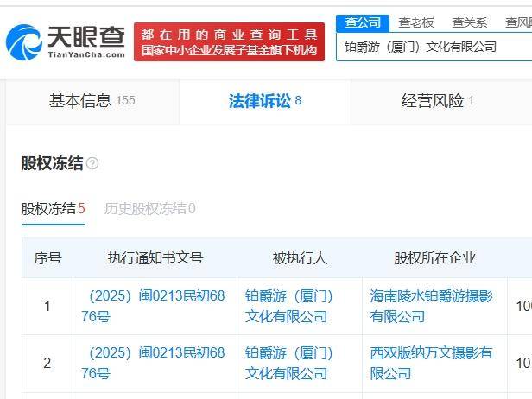Click the red promotional banner
Image resolution: width=532 pixels, height=399 pixels.
coord(230,41)
